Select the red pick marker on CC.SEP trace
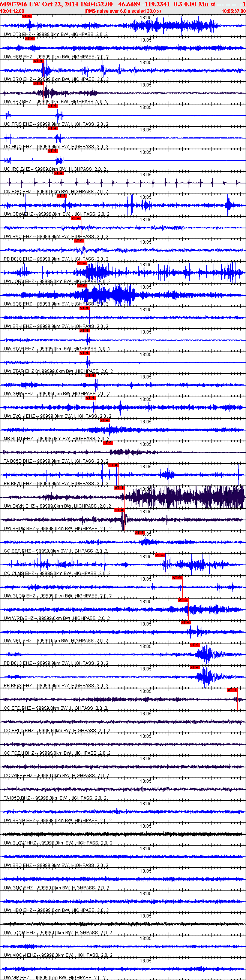Image resolution: width=246 pixels, height=980 pixels. (139, 533)
